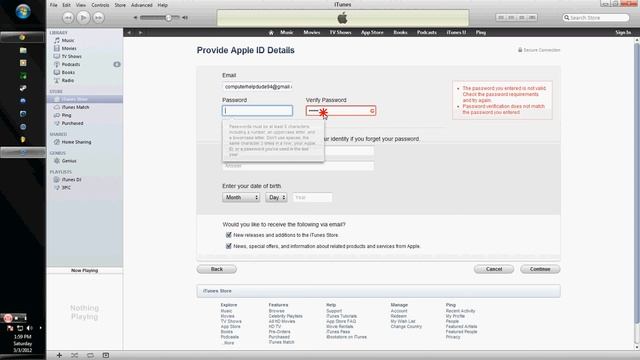640x360 pixels.
Task: Click the Search Store field
Action: pos(596,18)
